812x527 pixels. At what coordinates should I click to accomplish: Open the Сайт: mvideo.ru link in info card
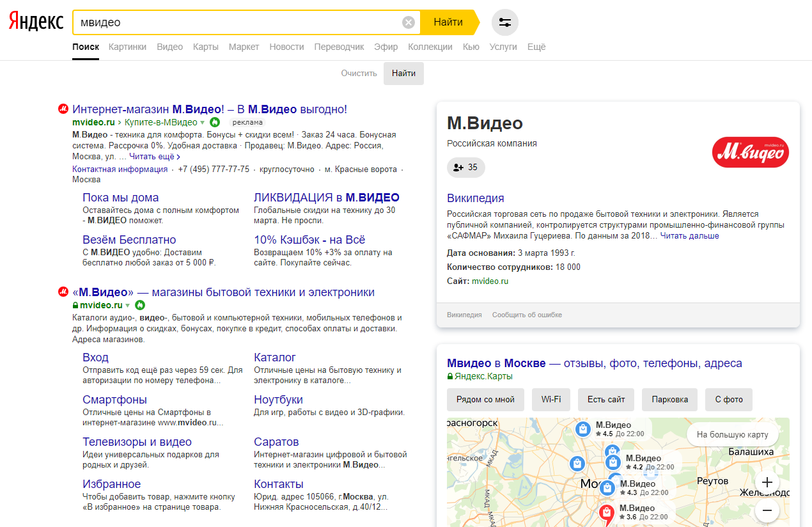pyautogui.click(x=490, y=281)
